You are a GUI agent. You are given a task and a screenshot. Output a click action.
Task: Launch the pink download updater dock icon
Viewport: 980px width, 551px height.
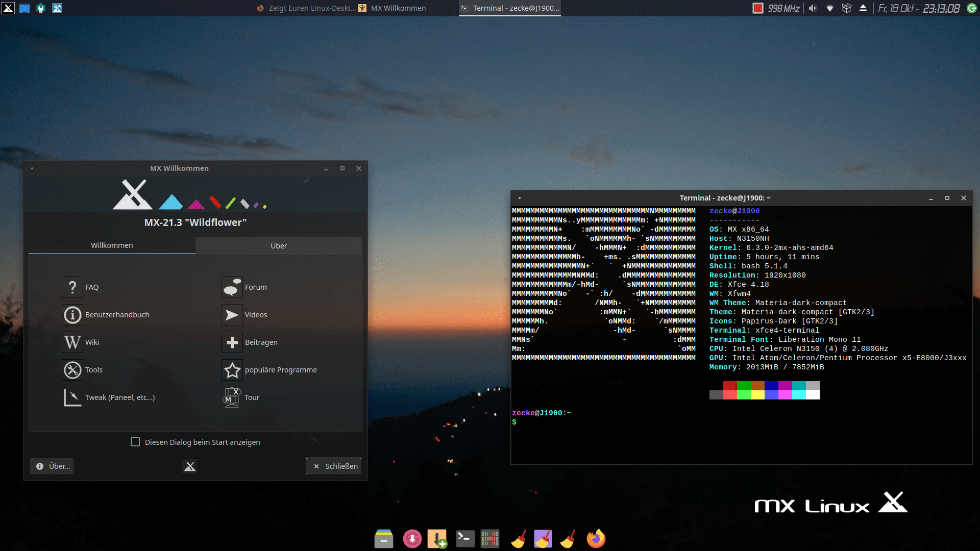[x=412, y=539]
